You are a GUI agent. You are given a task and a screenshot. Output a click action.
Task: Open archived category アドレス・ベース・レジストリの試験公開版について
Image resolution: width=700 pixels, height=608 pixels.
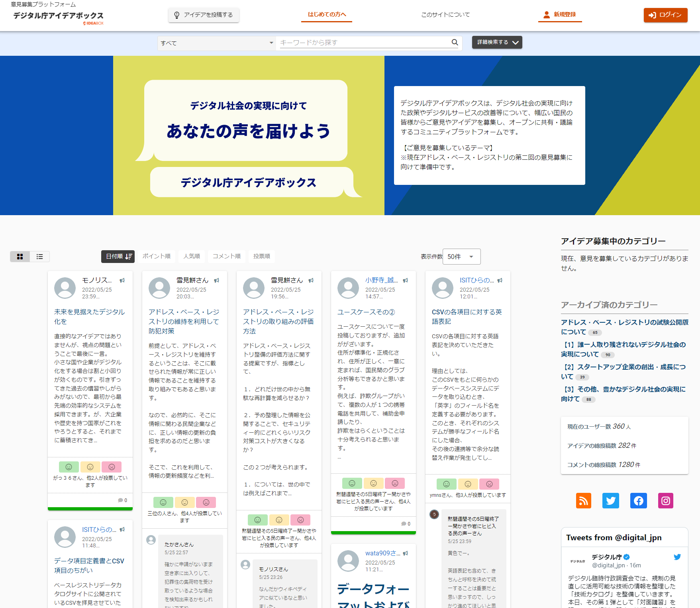pyautogui.click(x=624, y=327)
